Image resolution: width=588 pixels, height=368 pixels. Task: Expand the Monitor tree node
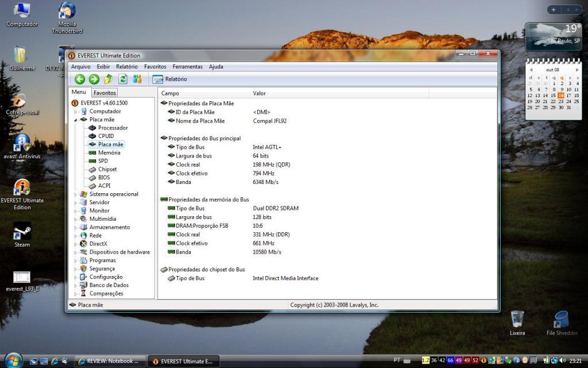(75, 211)
